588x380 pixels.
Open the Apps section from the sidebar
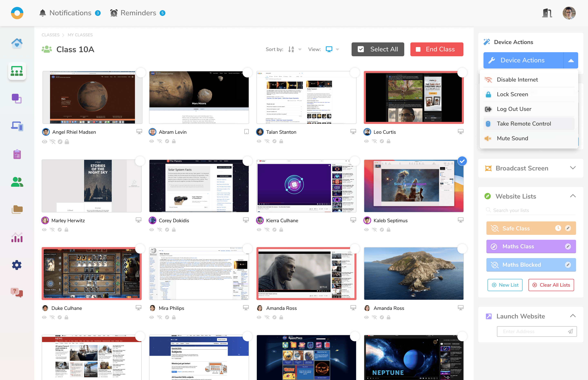pyautogui.click(x=17, y=98)
